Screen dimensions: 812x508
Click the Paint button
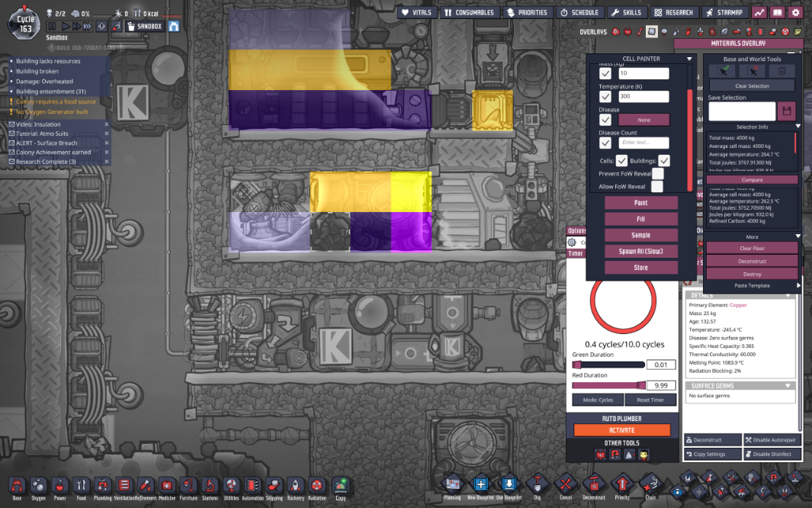pyautogui.click(x=641, y=202)
